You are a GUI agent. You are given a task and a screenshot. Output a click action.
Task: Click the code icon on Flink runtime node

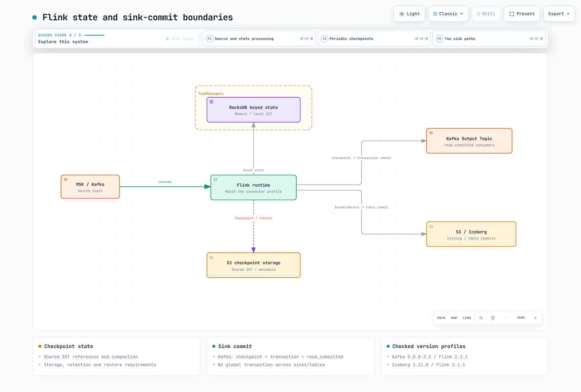(x=215, y=180)
